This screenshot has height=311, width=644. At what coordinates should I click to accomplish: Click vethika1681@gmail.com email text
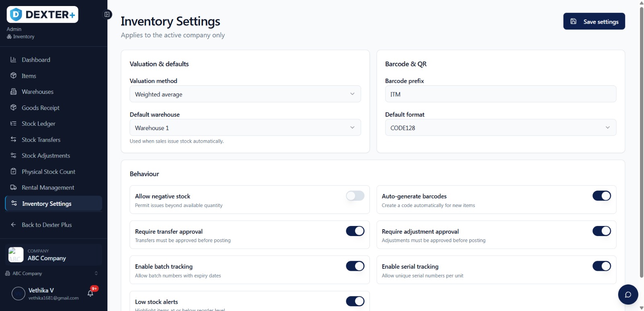pyautogui.click(x=54, y=298)
